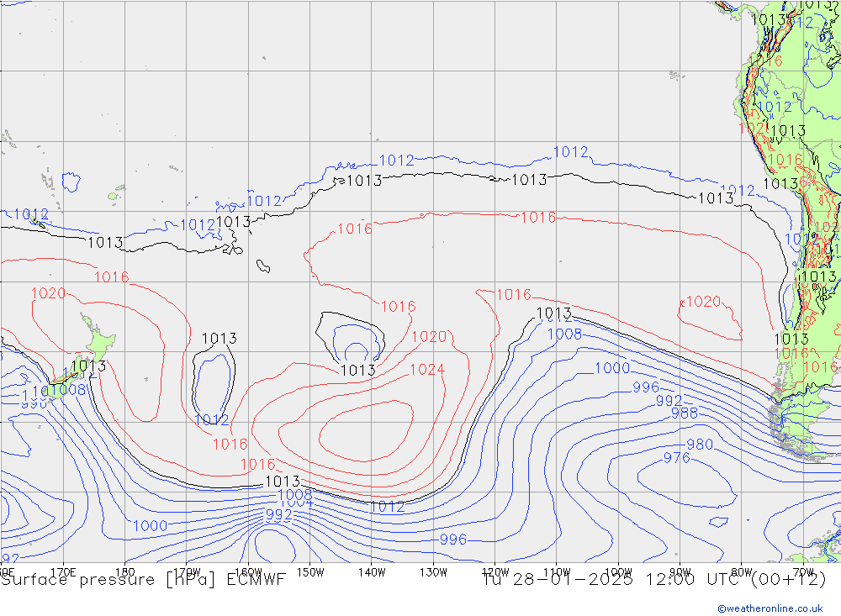Click the forecast date and time label
This screenshot has width=841, height=616.
coord(653,580)
